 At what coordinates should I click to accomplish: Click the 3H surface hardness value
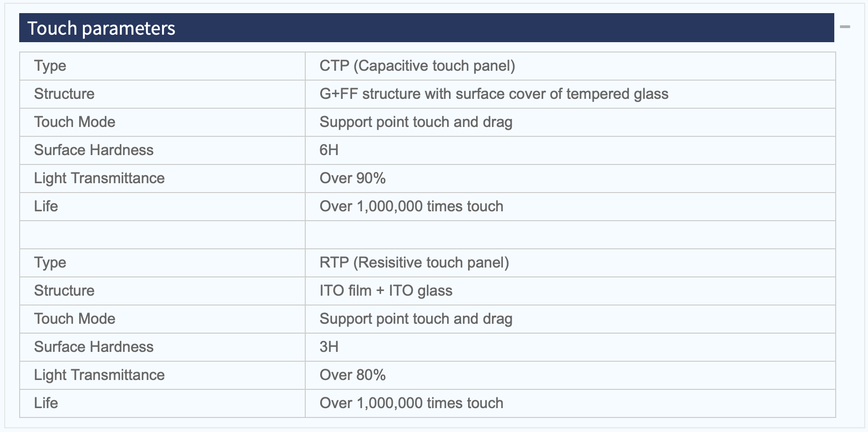pyautogui.click(x=329, y=347)
